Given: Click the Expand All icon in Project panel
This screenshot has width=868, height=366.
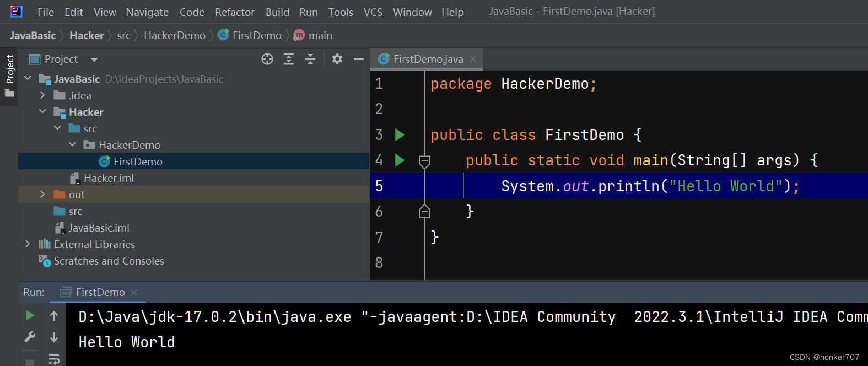Looking at the screenshot, I should (289, 60).
